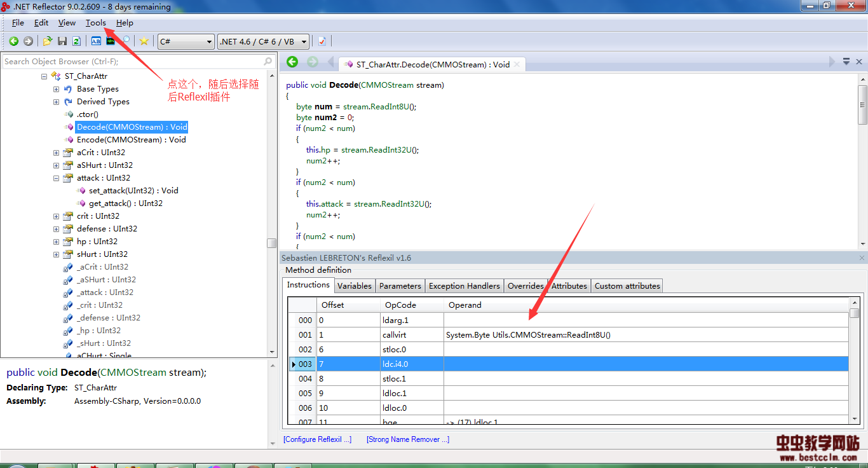Open the C# language dropdown
The height and width of the screenshot is (468, 868).
click(x=186, y=41)
